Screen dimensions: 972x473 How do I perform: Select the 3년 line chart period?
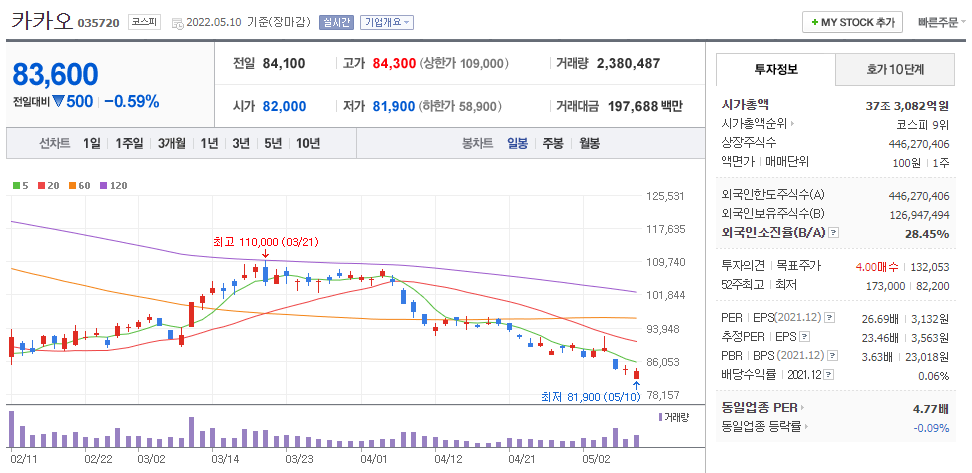[241, 144]
